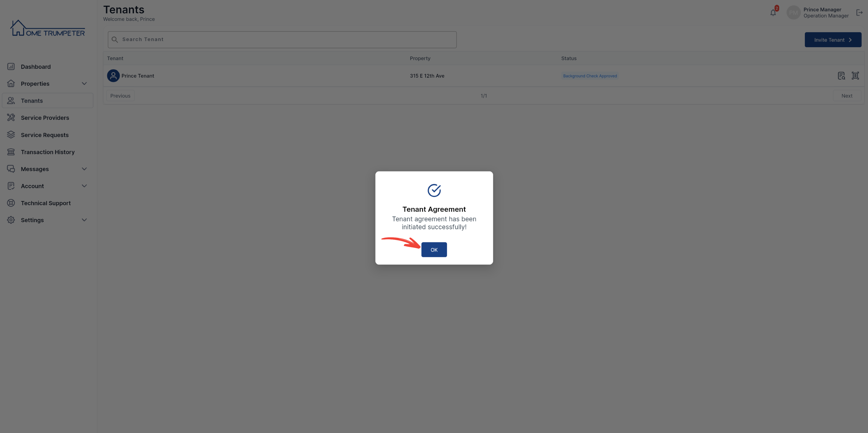The width and height of the screenshot is (868, 433).
Task: Click OK in Tenant Agreement dialog
Action: (434, 250)
